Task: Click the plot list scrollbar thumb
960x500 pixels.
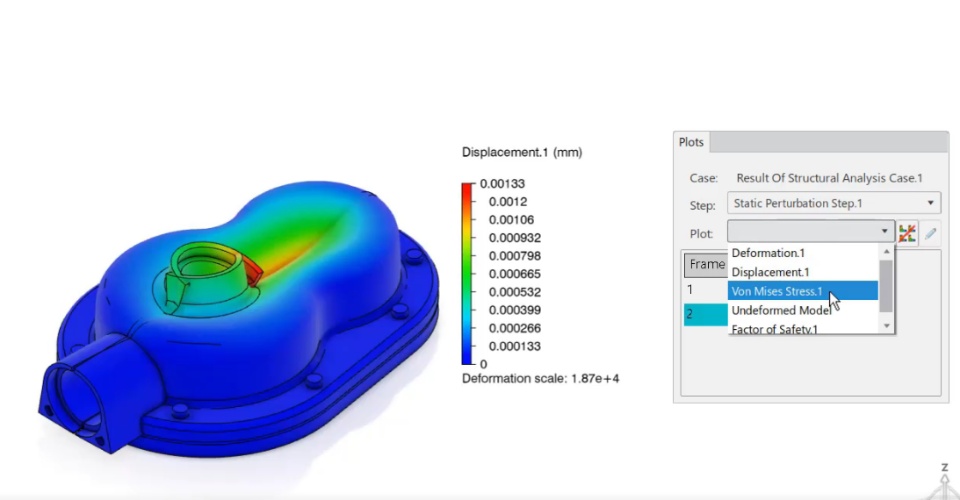Action: (x=886, y=286)
